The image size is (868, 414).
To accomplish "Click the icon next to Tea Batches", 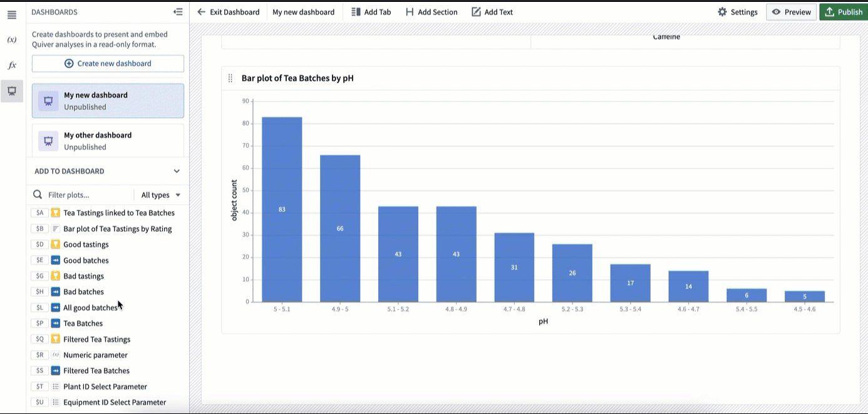I will tap(56, 323).
